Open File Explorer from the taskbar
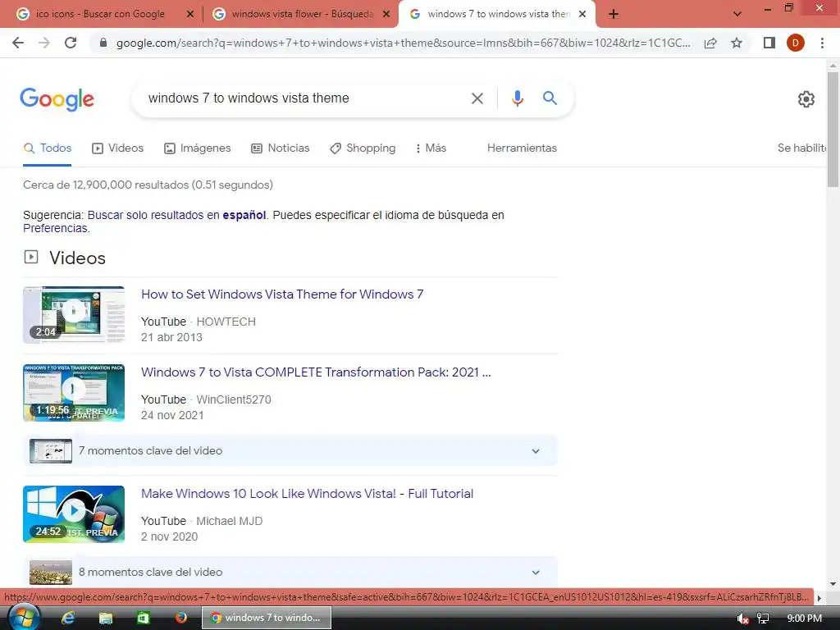840x630 pixels. coord(106,618)
